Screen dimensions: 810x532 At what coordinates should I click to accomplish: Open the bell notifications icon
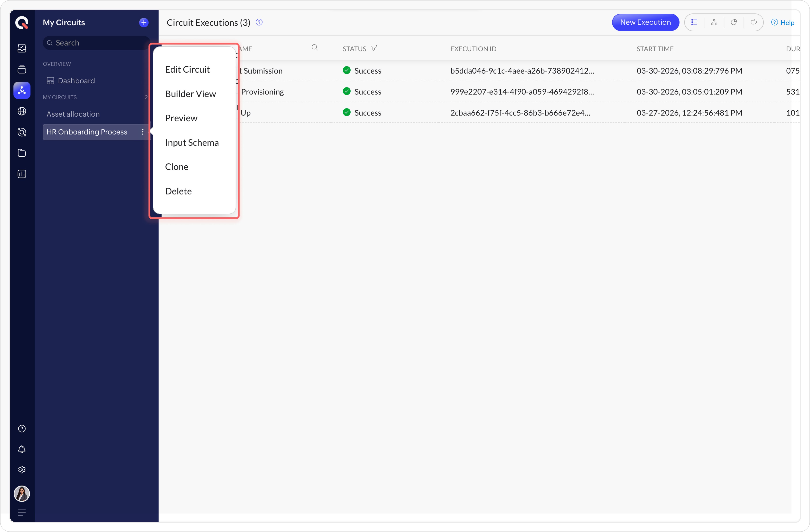click(22, 449)
